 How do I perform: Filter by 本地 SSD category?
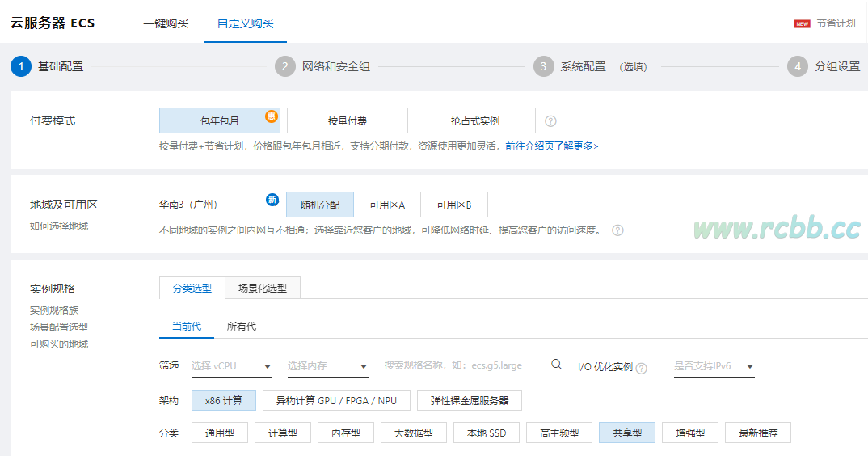(x=487, y=433)
